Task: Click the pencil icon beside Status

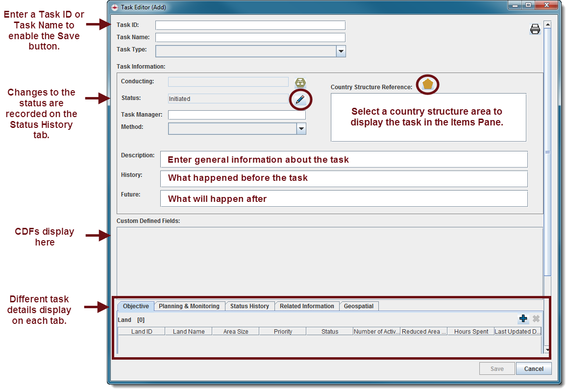Action: coord(300,99)
